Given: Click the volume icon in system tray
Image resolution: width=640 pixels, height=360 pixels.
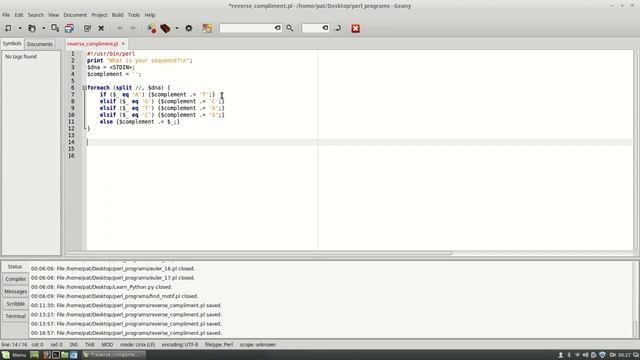Looking at the screenshot, I should pos(586,355).
